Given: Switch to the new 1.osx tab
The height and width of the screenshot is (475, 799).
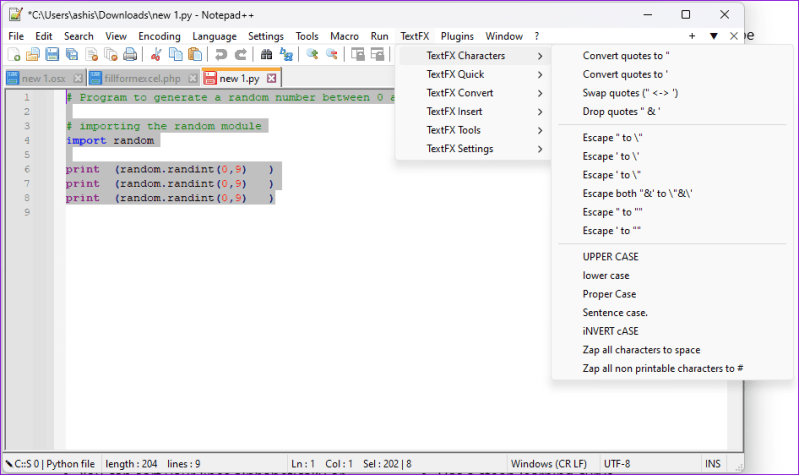Looking at the screenshot, I should (x=44, y=78).
